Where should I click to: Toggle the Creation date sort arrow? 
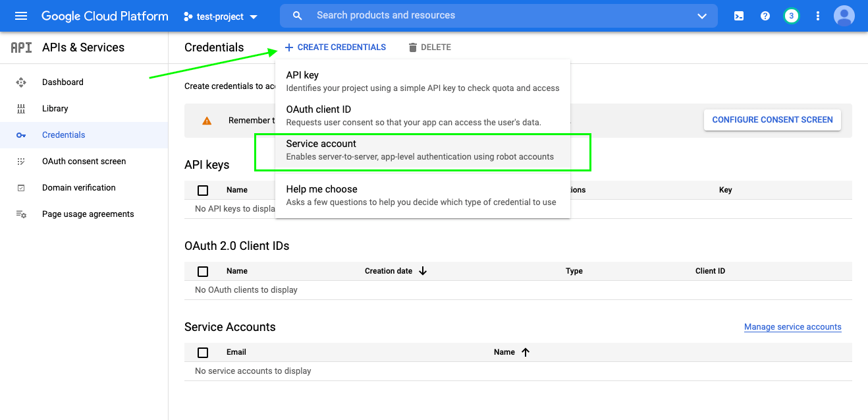[x=423, y=270]
